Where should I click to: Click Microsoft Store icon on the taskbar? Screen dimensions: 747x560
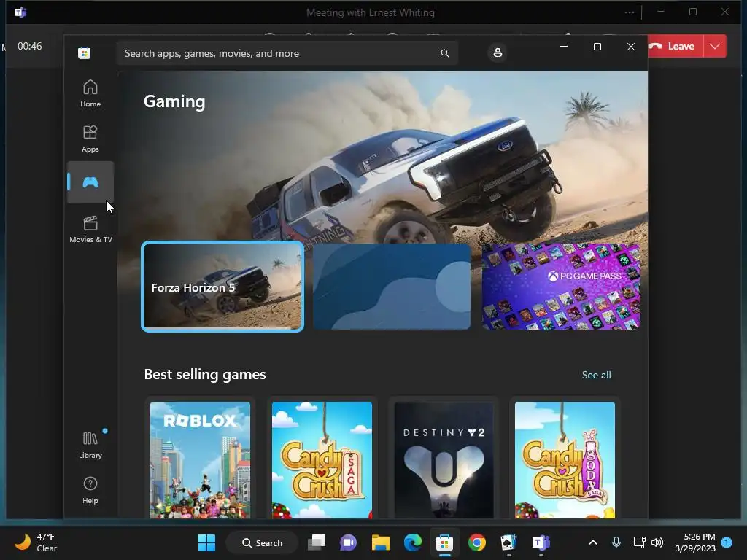tap(444, 542)
